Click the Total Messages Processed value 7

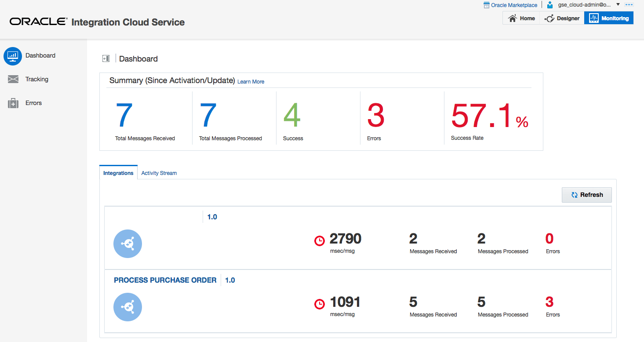[x=208, y=115]
